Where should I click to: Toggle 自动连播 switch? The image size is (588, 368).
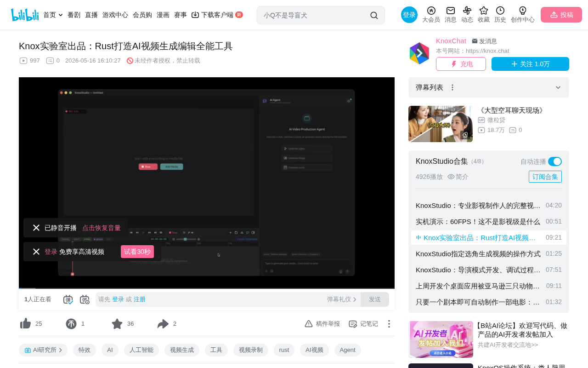pos(555,161)
